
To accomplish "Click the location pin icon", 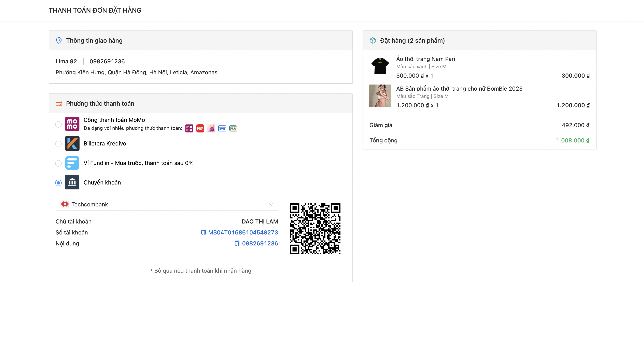I will (x=59, y=41).
